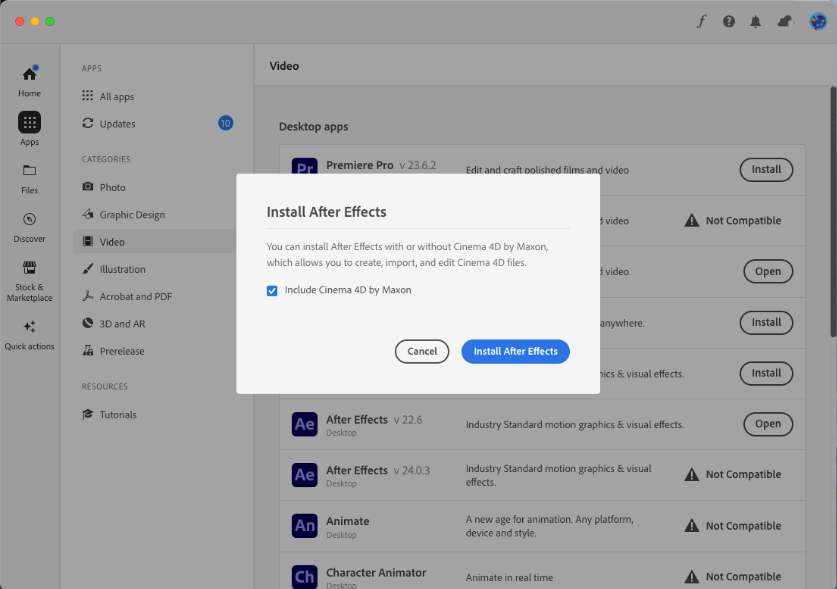Open the help question mark icon

coord(729,21)
